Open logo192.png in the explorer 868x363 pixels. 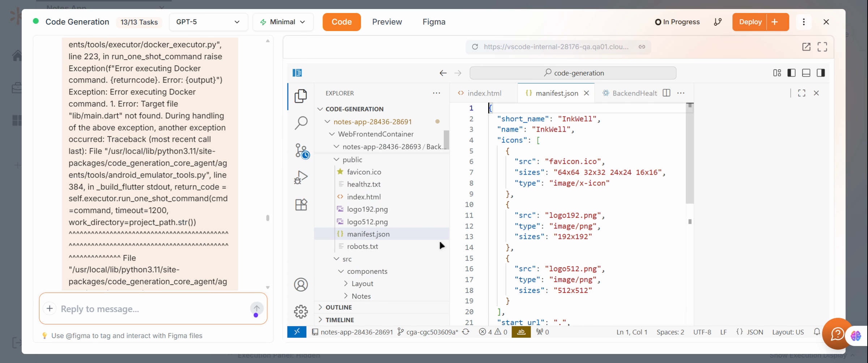pos(367,209)
